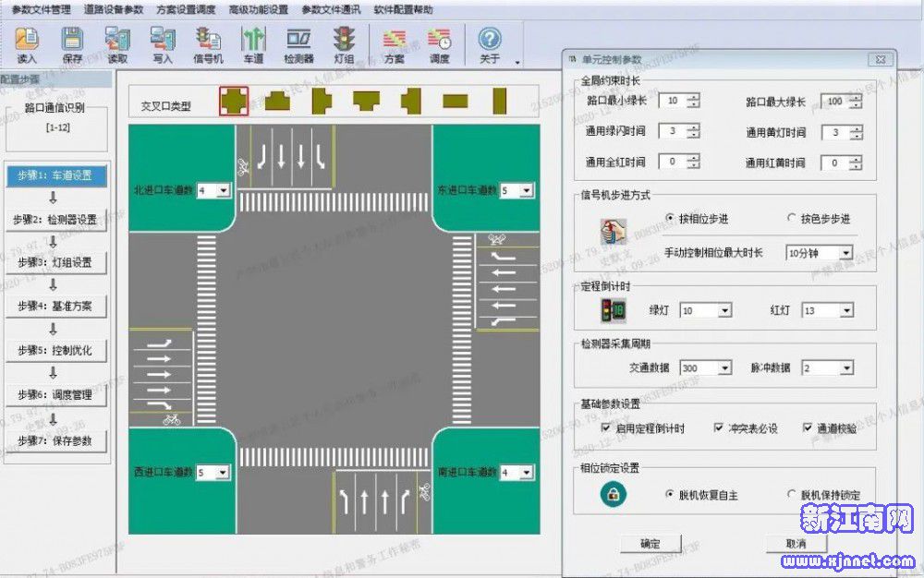Choose the 脱机保持锁定 radio option
Screen dimensions: 924x578
[791, 495]
